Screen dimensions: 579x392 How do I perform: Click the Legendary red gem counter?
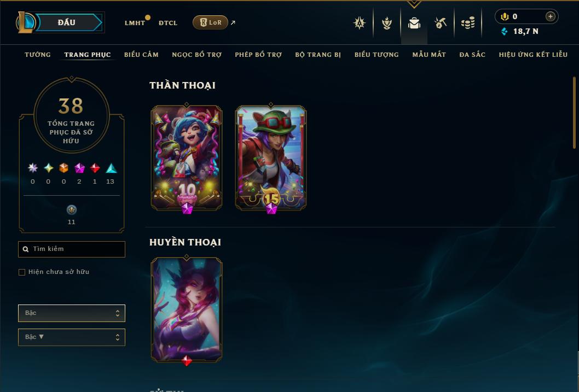[95, 173]
